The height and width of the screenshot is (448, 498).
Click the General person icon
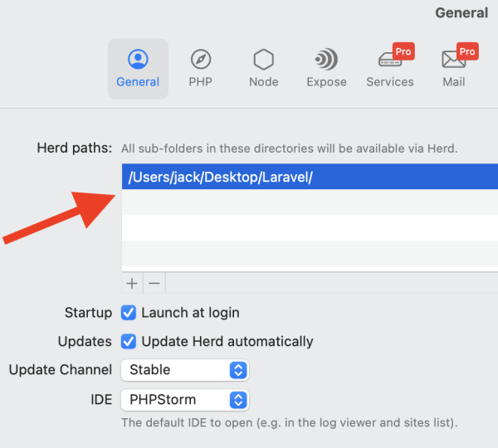point(138,60)
